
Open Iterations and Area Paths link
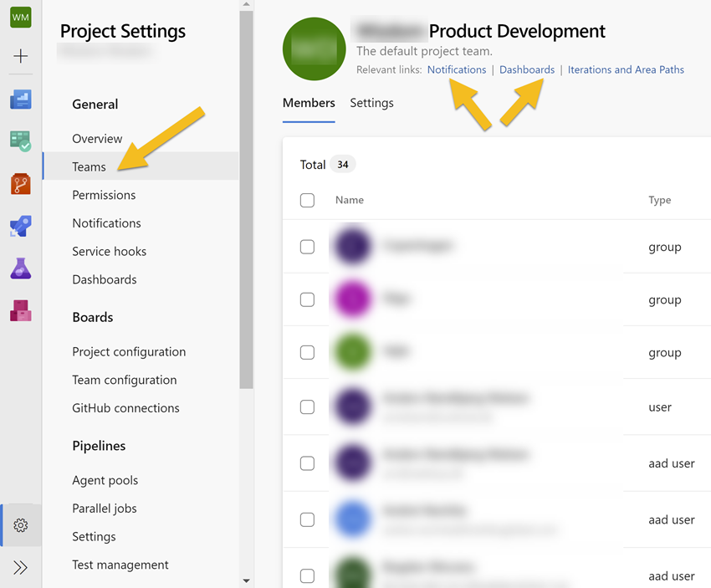coord(626,70)
